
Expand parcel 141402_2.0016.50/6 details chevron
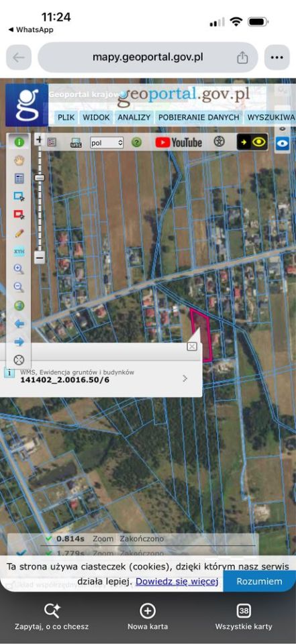pyautogui.click(x=185, y=378)
